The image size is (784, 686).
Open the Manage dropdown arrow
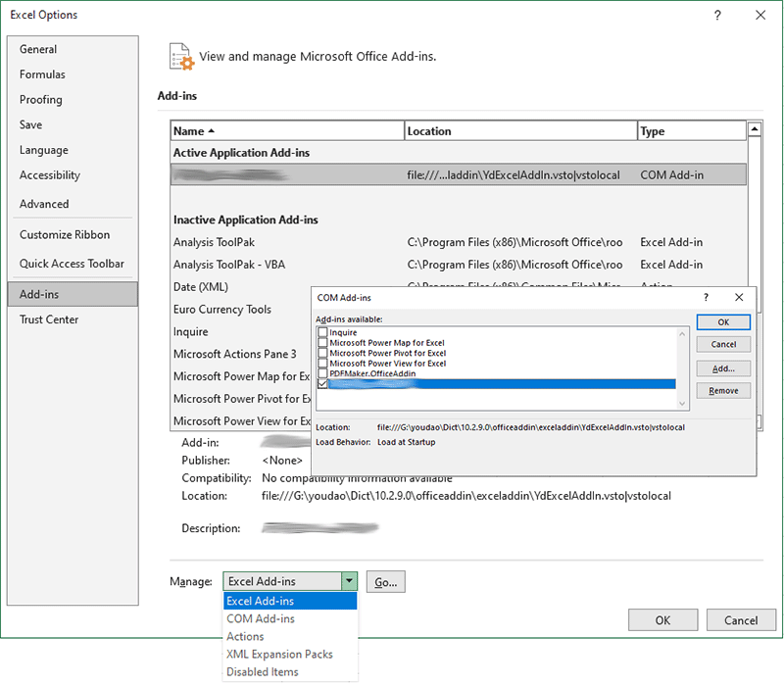348,581
